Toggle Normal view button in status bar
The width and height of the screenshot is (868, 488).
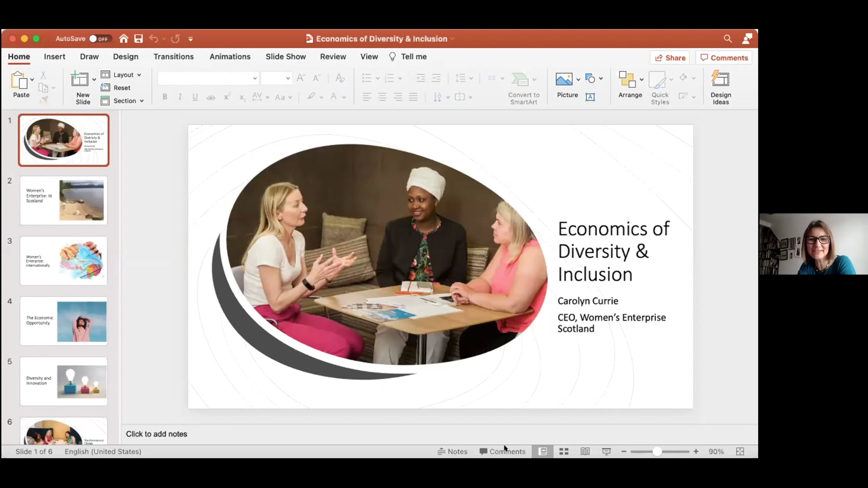[x=542, y=451]
